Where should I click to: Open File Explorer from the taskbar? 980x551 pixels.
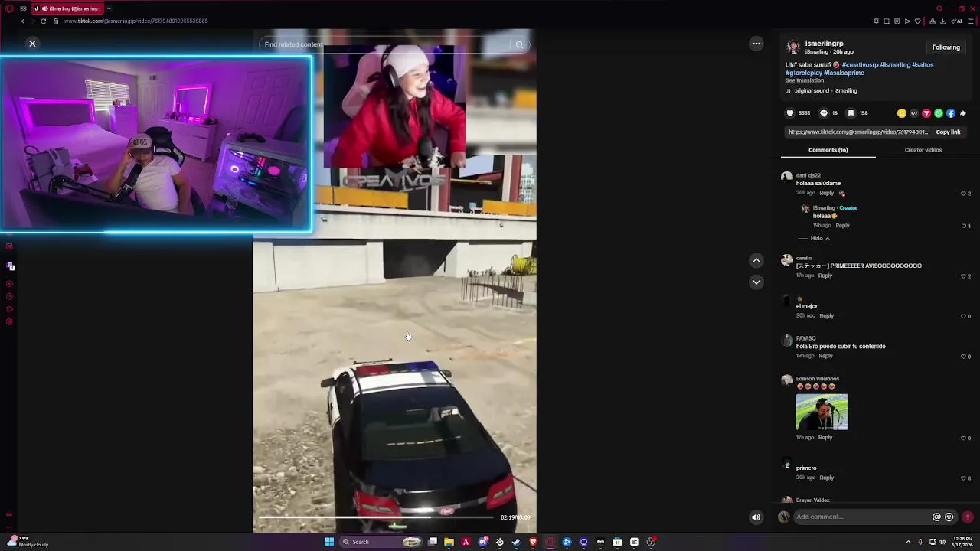pos(449,542)
